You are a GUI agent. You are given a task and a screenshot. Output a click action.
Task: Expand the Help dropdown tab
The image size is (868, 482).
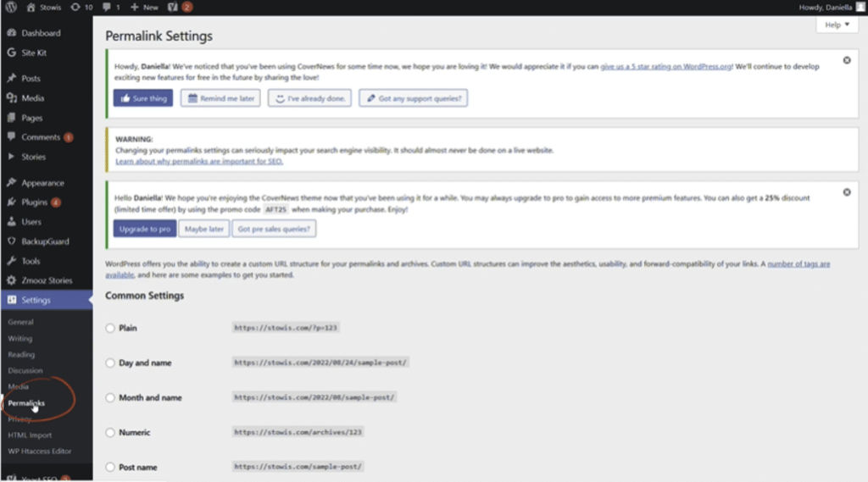click(x=837, y=25)
